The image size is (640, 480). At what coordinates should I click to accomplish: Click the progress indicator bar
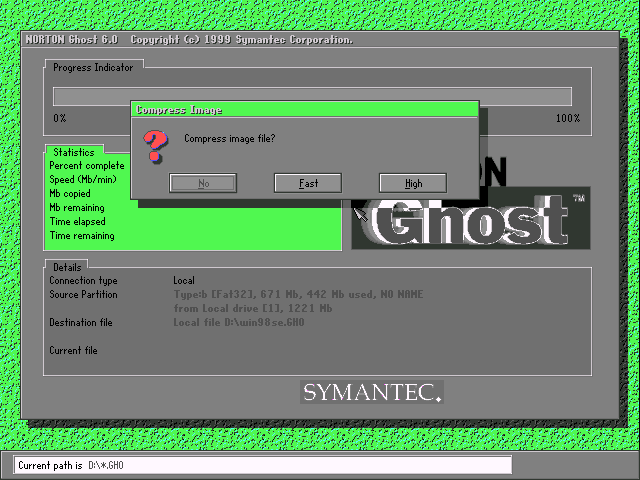click(312, 96)
